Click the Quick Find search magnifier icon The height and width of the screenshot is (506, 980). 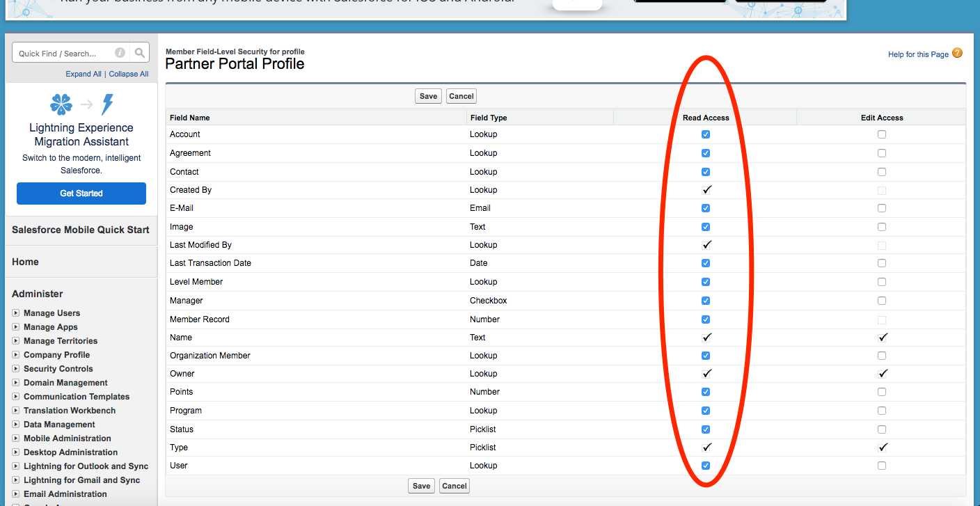click(140, 53)
